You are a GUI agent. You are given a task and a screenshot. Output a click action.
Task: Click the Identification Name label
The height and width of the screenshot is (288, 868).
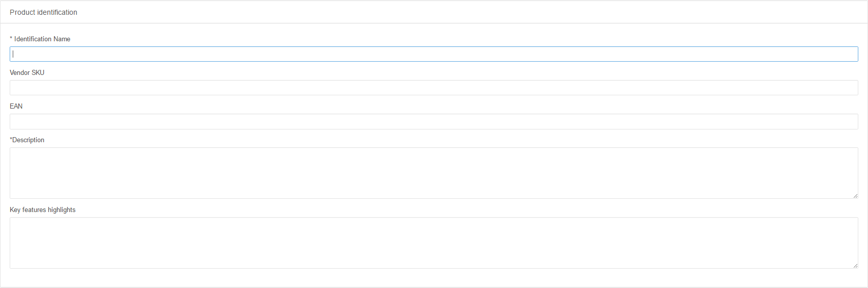[x=42, y=39]
